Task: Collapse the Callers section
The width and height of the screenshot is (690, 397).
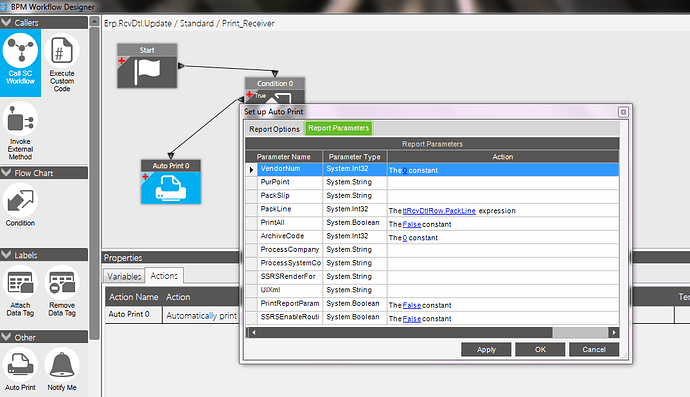Action: pos(6,22)
